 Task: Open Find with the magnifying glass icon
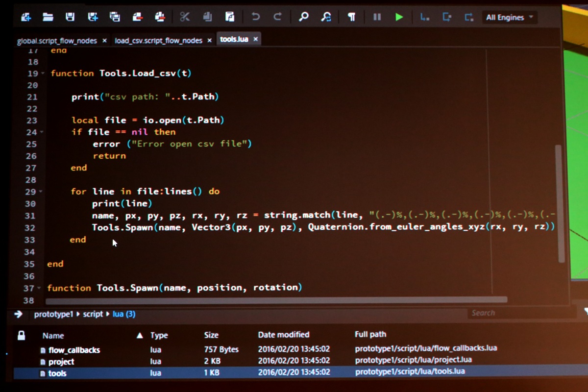tap(304, 17)
